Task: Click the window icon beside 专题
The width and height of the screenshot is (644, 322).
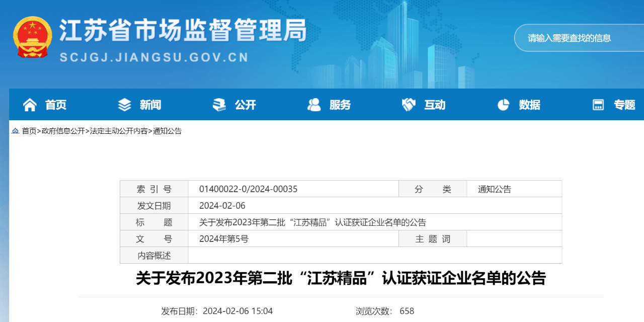Action: 598,105
